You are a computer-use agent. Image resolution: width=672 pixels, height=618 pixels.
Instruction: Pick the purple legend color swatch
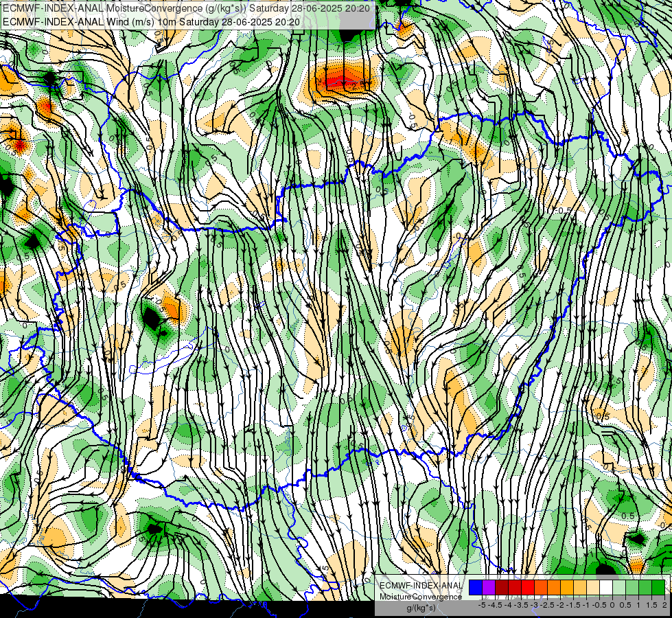coord(489,588)
